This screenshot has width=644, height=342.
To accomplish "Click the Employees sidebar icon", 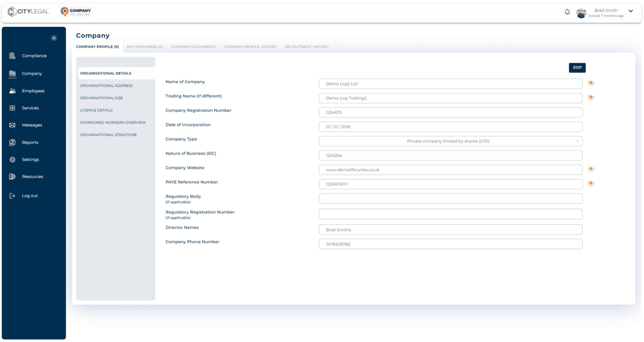I will pos(12,91).
